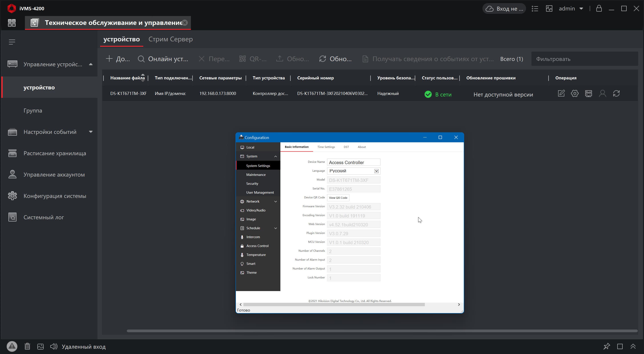Select Maintenance in configuration sidebar
The height and width of the screenshot is (354, 644).
[256, 175]
